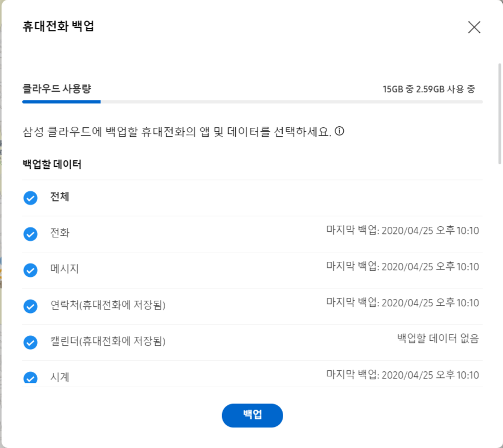Click the X close icon of the backup dialog
503x448 pixels.
tap(474, 27)
